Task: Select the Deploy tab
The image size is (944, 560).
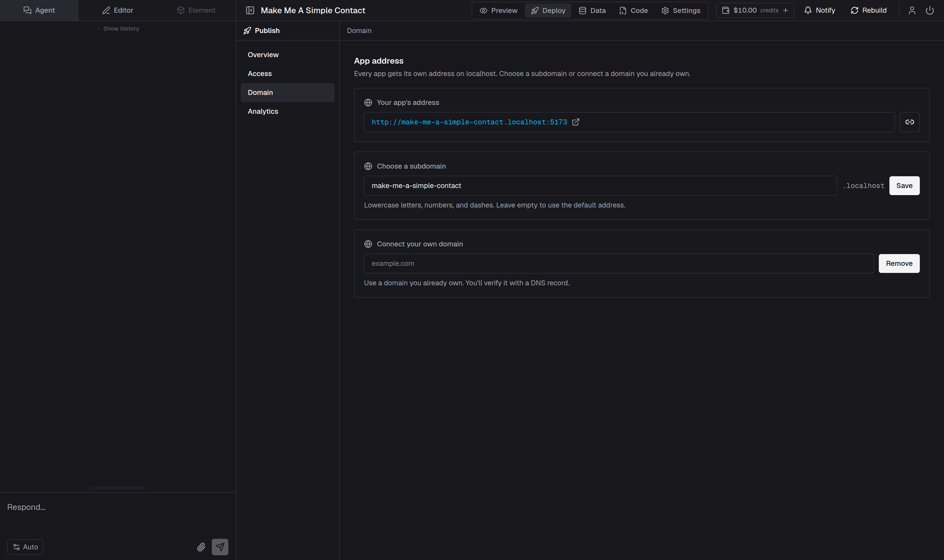Action: coord(548,10)
